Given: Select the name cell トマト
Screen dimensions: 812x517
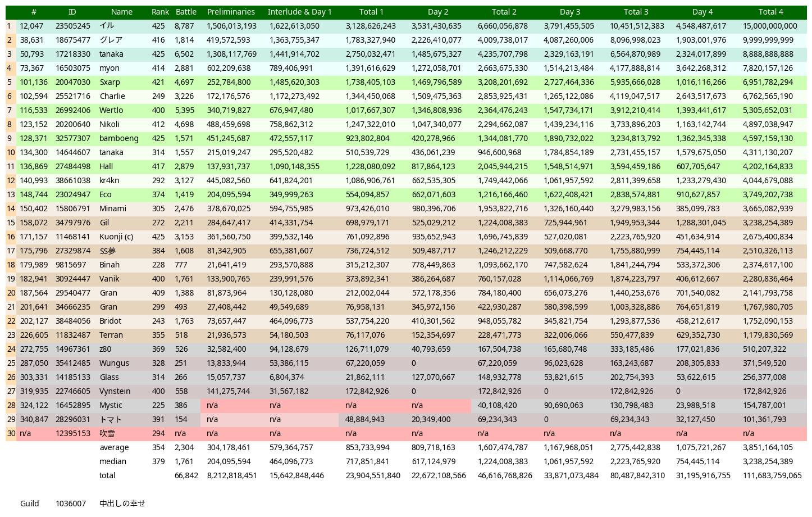Looking at the screenshot, I should pos(111,419).
